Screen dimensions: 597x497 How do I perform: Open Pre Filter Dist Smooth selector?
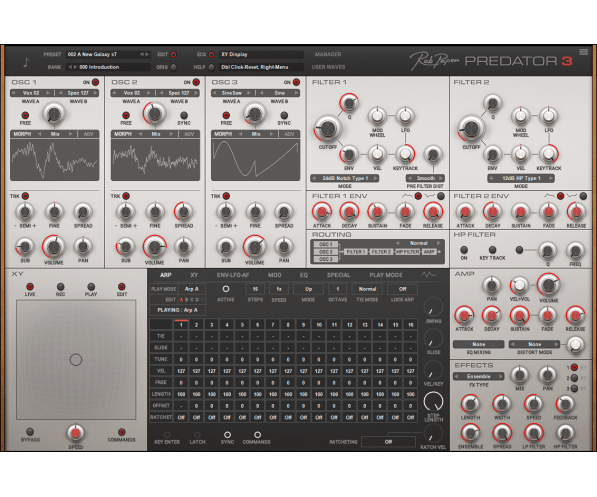[425, 178]
